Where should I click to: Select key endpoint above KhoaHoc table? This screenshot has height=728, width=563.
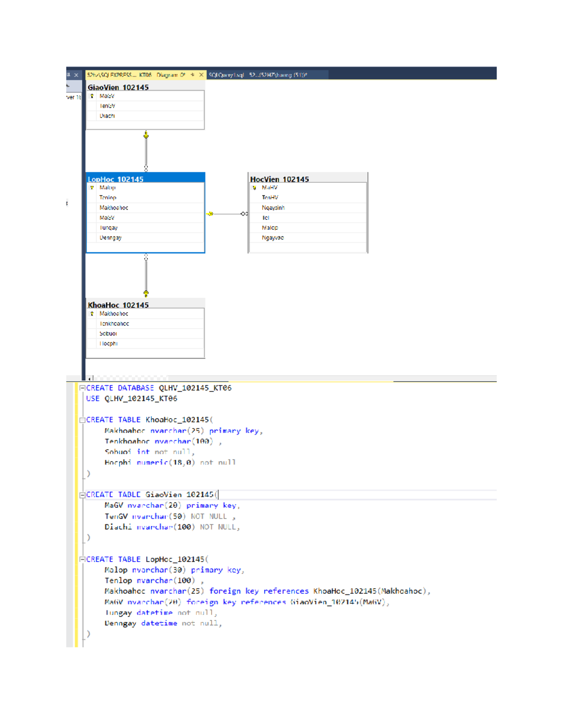pyautogui.click(x=146, y=293)
